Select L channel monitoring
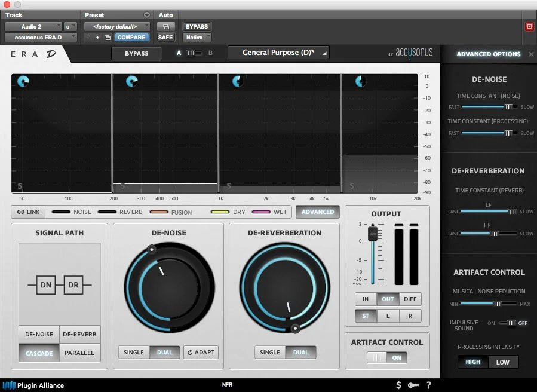537x392 pixels. tap(388, 316)
